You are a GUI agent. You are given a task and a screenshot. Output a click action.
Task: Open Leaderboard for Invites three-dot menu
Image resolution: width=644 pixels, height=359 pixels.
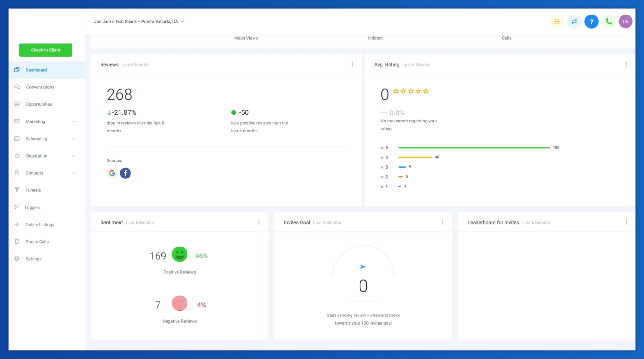[626, 222]
